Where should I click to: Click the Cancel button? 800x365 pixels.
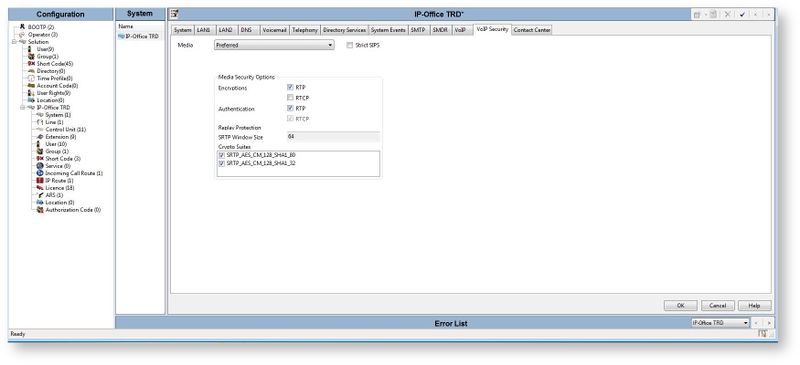[x=718, y=305]
